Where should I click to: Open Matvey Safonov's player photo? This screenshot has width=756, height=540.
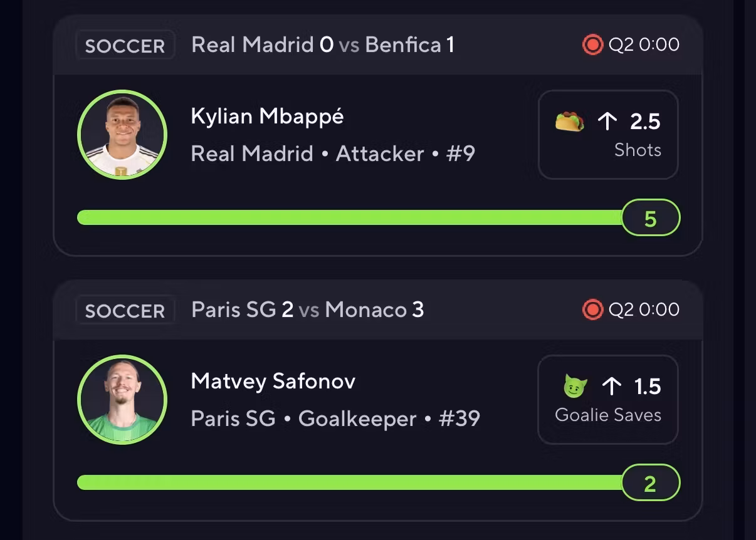(x=122, y=400)
